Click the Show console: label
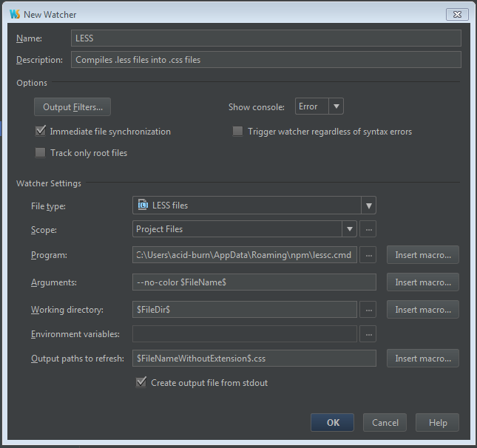Screen dimensions: 477x448 tap(257, 107)
